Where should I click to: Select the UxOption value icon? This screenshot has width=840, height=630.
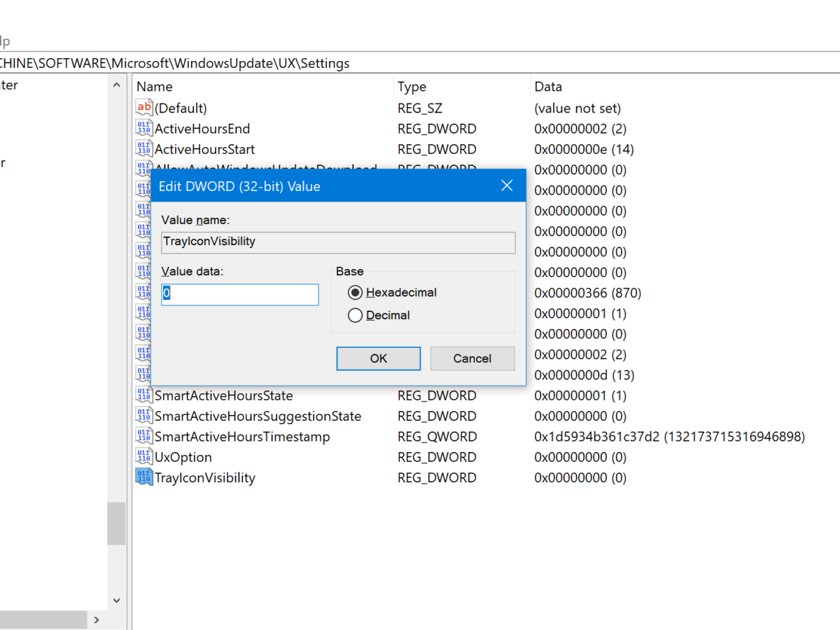[144, 457]
